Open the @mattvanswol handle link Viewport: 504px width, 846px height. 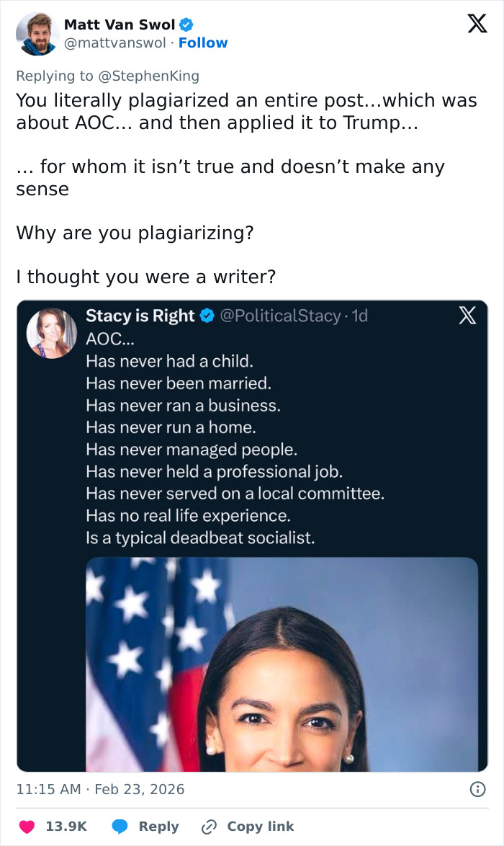(x=117, y=43)
